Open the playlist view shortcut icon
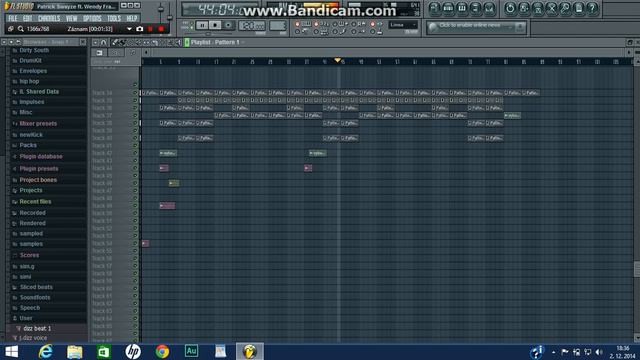Viewport: 640px width, 360px height. 435,8
